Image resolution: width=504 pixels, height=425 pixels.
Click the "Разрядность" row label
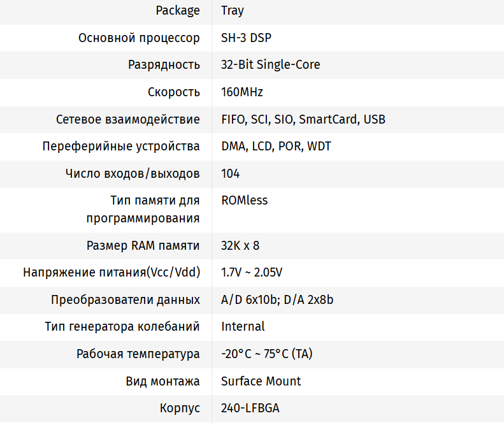click(x=164, y=65)
